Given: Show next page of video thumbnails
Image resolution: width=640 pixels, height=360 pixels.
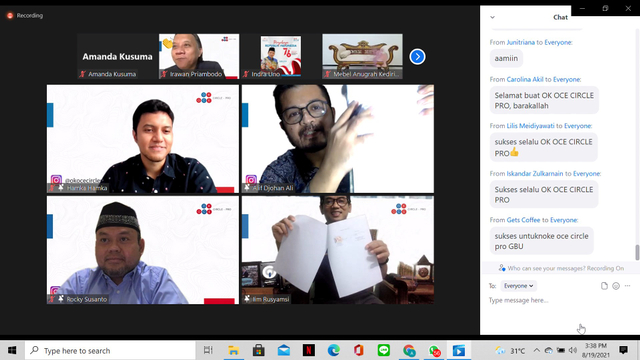Looking at the screenshot, I should point(417,56).
